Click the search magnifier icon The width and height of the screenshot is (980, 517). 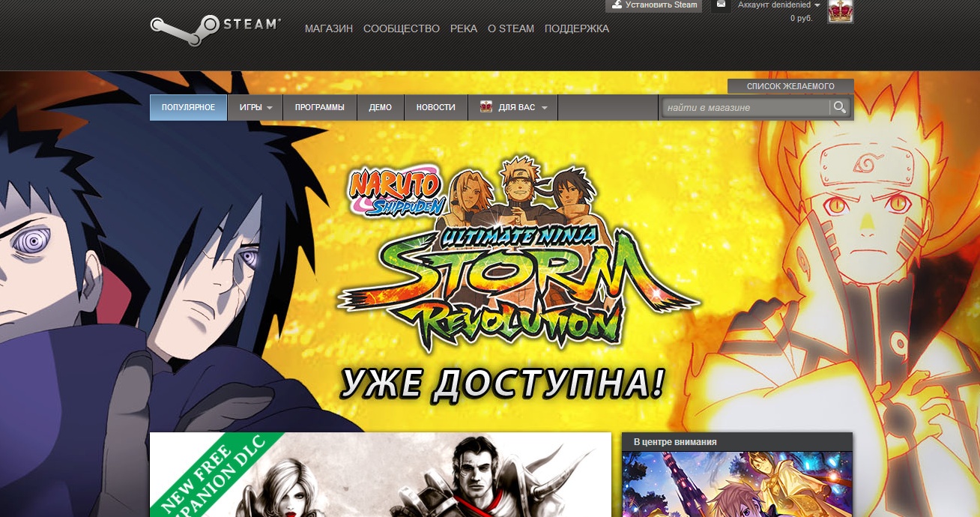tap(840, 108)
